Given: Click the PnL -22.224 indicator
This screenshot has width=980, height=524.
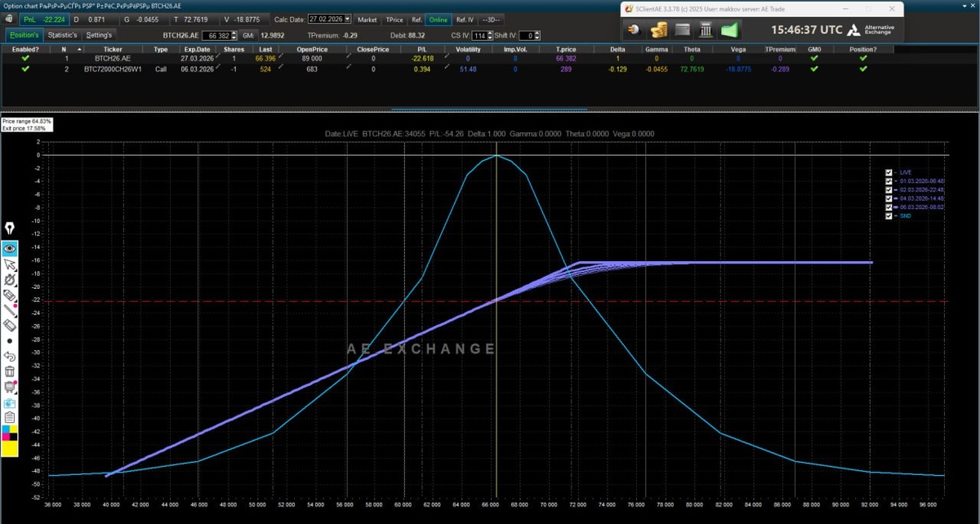Looking at the screenshot, I should 43,19.
